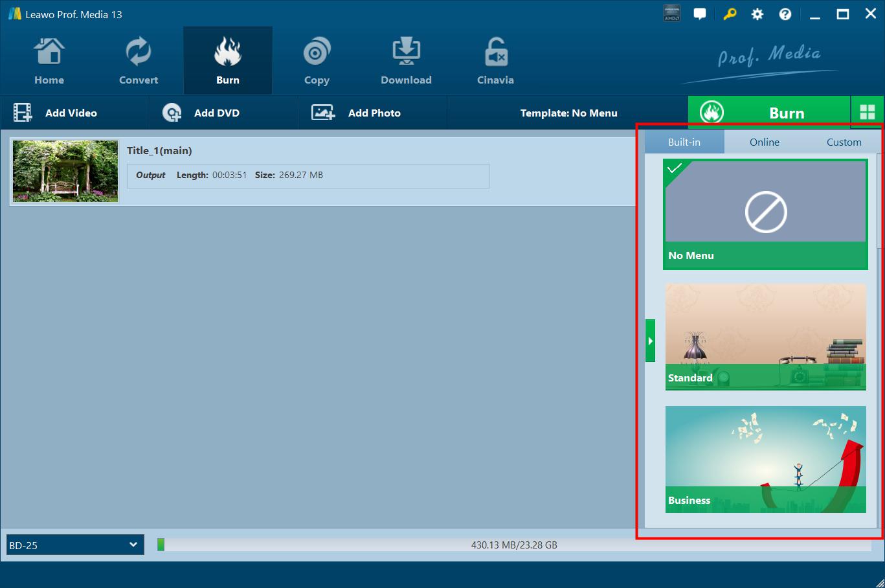Select the Title_1(main) title text
Image resolution: width=885 pixels, height=588 pixels.
coord(159,151)
